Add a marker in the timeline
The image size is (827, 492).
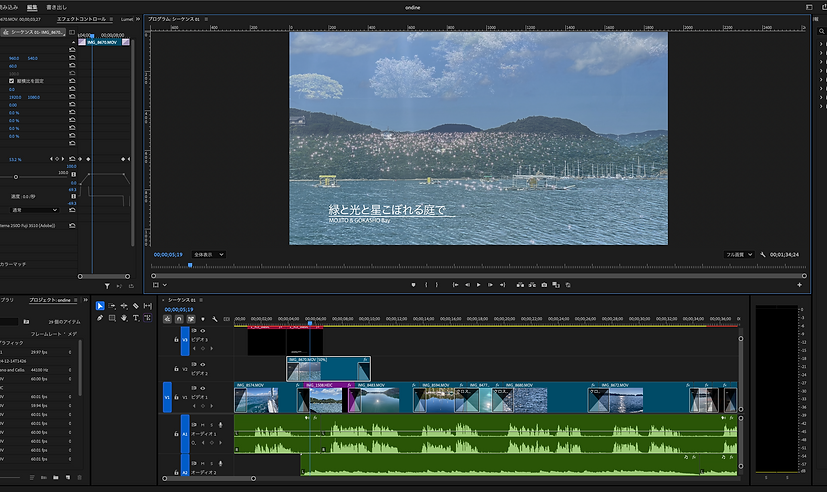point(203,319)
